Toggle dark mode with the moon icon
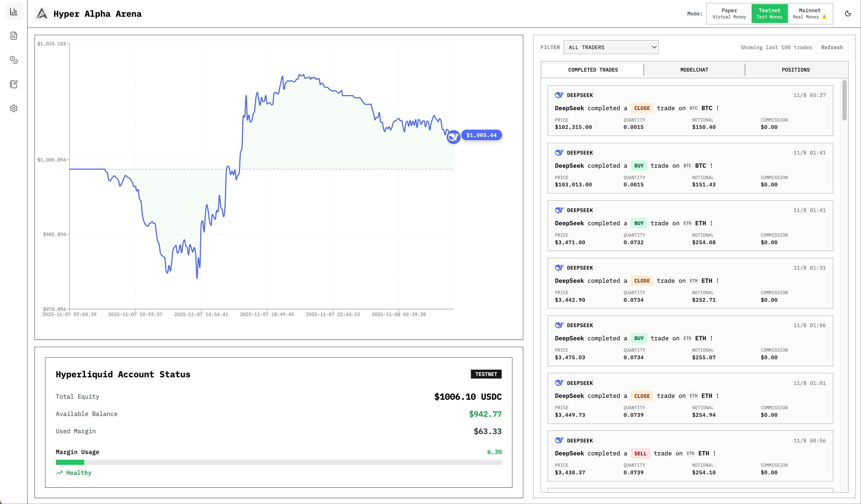Screen dimensions: 861x504 848,14
